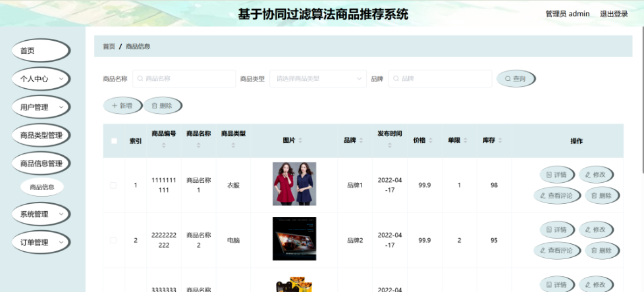This screenshot has width=644, height=292.
Task: Click the 索引 column header
Action: point(136,141)
